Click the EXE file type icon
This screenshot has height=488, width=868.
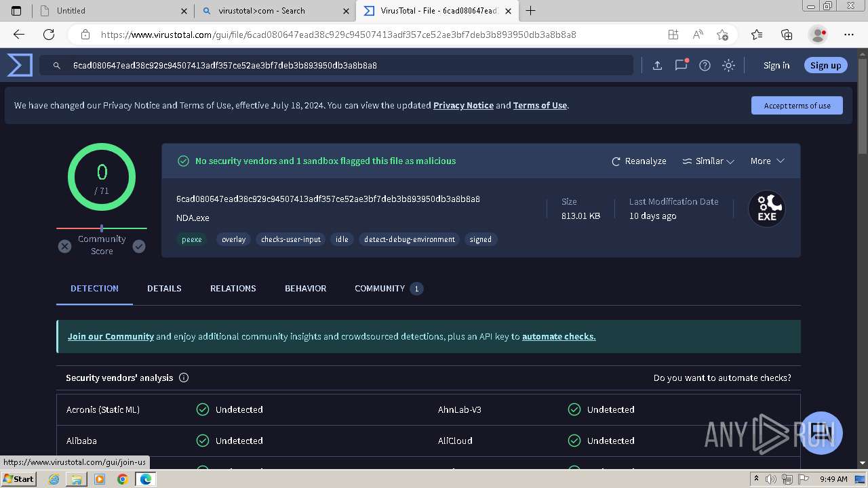coord(767,209)
